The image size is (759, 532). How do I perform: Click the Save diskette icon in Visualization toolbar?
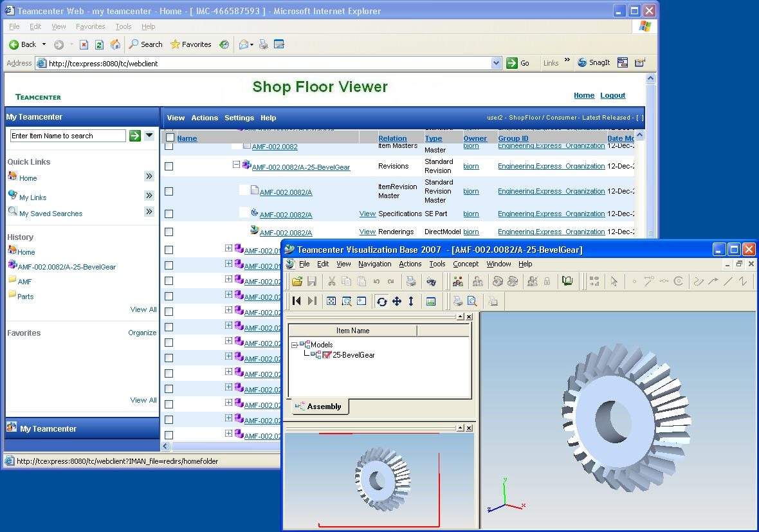coord(312,280)
